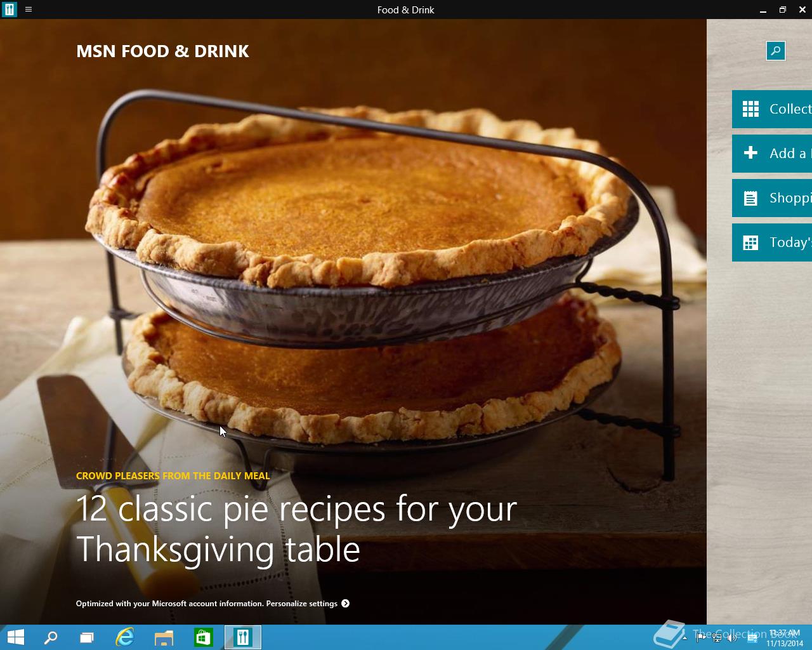Click the Shopping list notepad icon
The height and width of the screenshot is (650, 812).
[x=750, y=199]
